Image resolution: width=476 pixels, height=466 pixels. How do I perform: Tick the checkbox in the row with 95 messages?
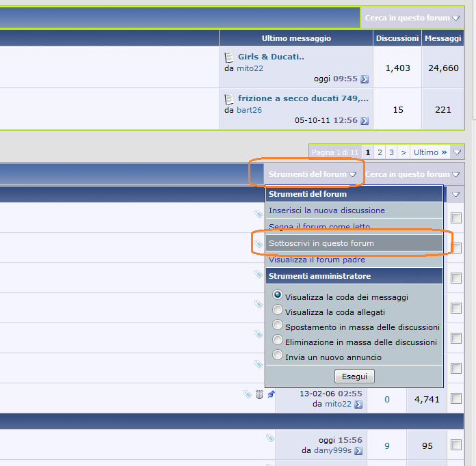point(456,445)
